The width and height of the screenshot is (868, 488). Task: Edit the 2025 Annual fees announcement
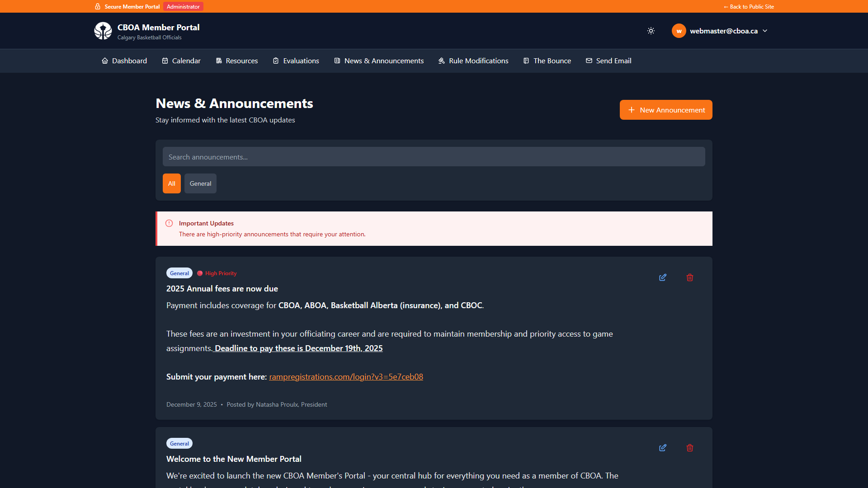663,277
